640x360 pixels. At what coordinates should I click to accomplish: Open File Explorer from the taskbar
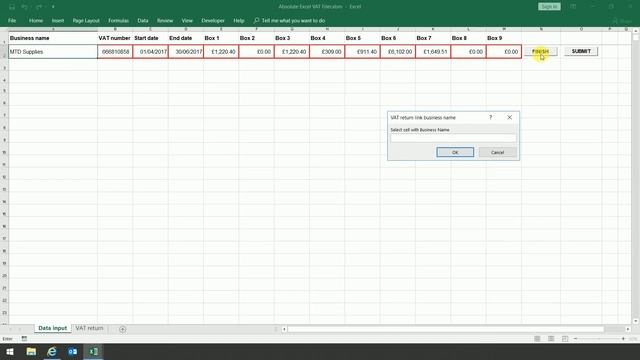[31, 351]
